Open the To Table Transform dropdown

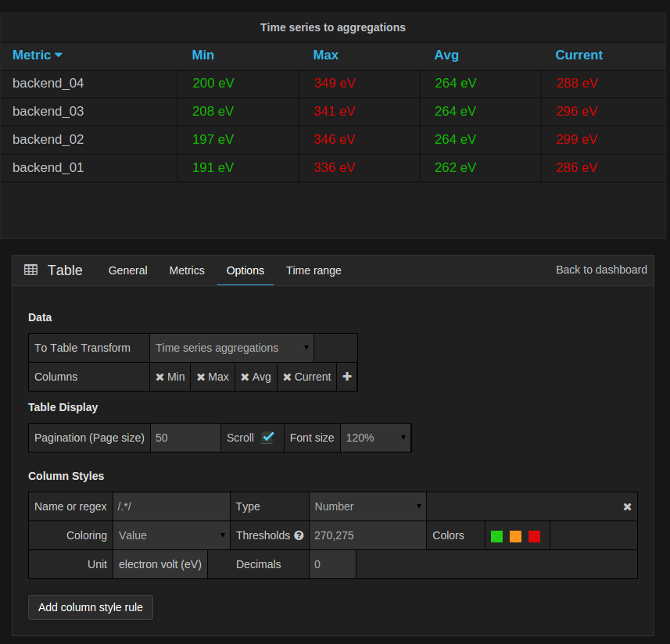coord(231,348)
